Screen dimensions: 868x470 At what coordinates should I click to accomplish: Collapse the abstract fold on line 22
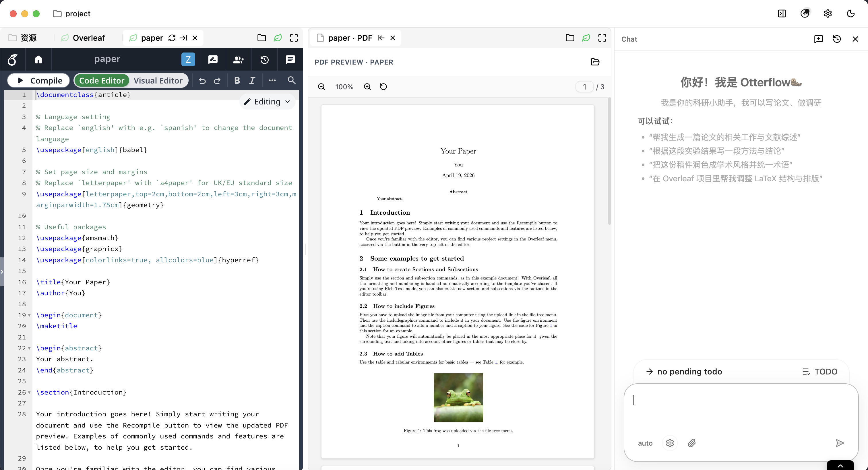(29, 348)
